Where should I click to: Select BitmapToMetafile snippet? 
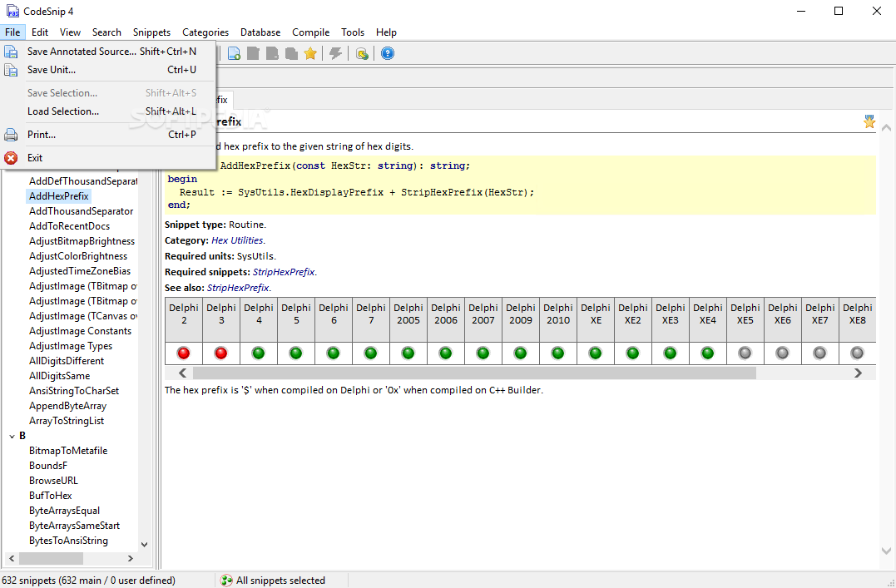(x=68, y=451)
